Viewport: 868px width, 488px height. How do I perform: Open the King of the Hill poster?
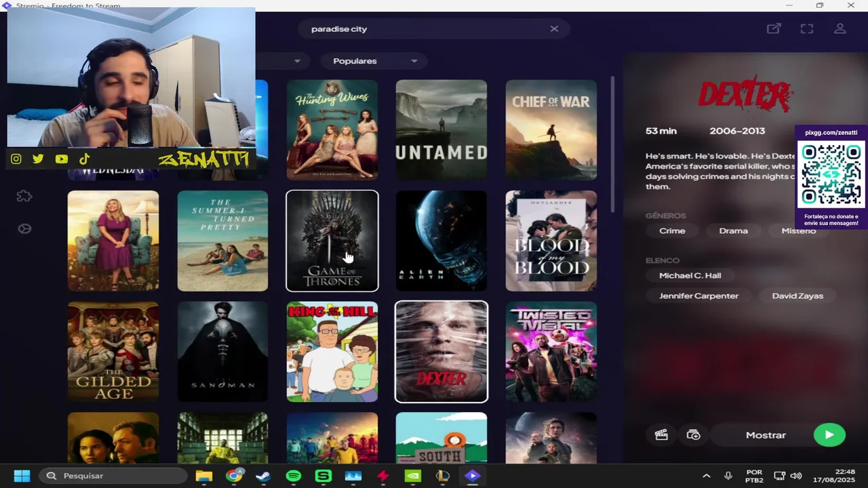(332, 352)
